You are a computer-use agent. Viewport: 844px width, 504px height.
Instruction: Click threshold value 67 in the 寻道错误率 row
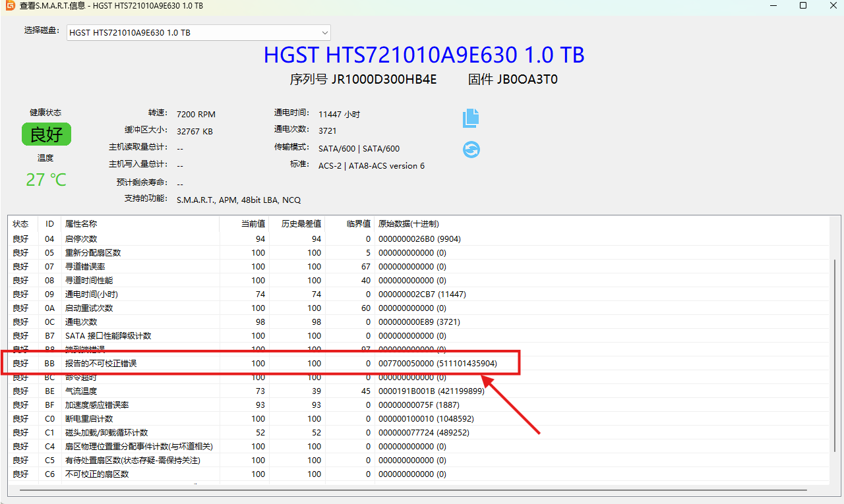365,266
